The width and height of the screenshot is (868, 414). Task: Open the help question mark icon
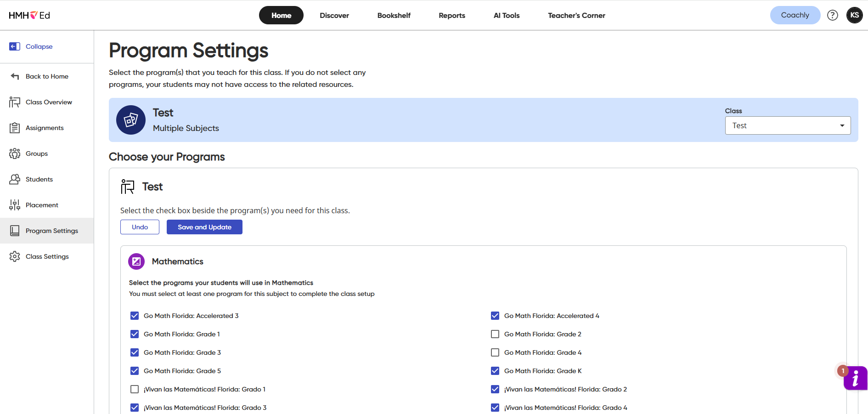833,15
